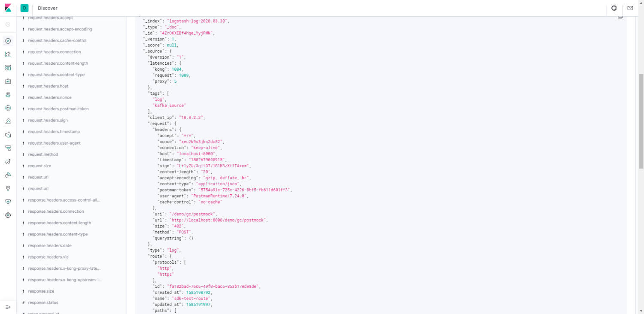Open Canvas icon in sidebar
644x314 pixels.
pyautogui.click(x=8, y=81)
